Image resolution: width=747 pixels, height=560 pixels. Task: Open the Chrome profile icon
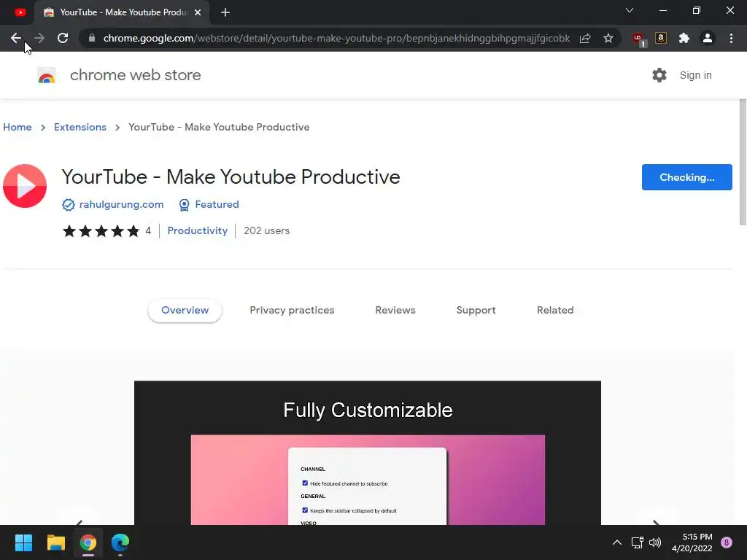point(708,38)
